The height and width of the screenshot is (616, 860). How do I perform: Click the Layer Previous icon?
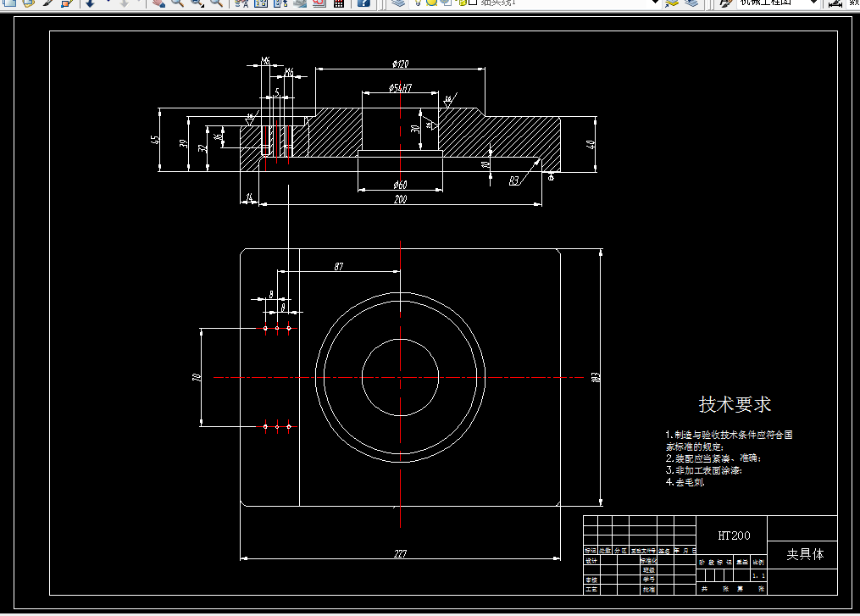[691, 3]
